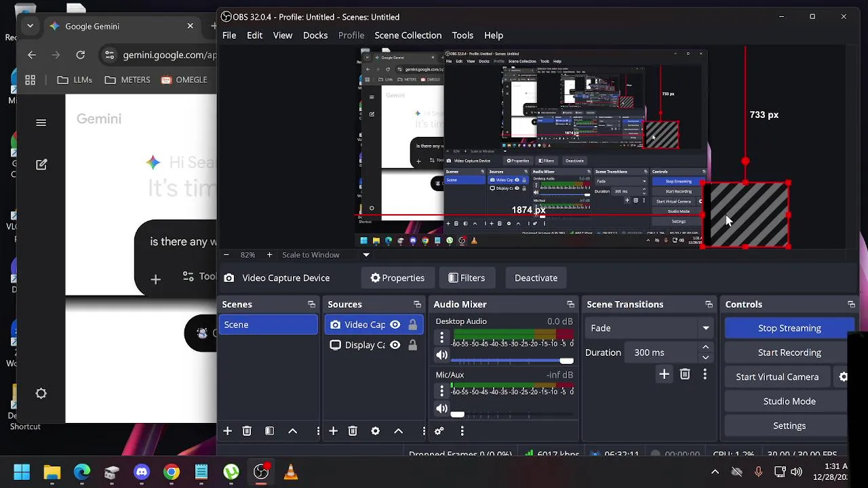
Task: Open Fade transition dropdown
Action: (649, 328)
